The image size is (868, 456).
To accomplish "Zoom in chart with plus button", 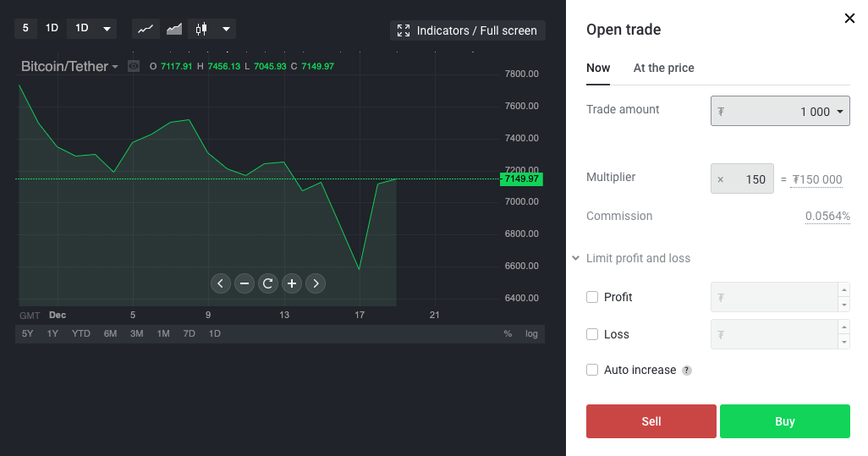I will (x=292, y=283).
